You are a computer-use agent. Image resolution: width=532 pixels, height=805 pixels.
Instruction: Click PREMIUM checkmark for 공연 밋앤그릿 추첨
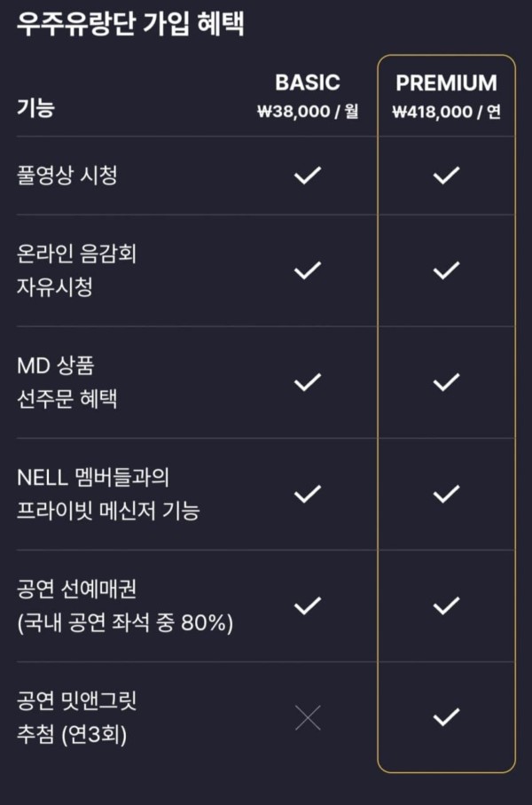[446, 718]
